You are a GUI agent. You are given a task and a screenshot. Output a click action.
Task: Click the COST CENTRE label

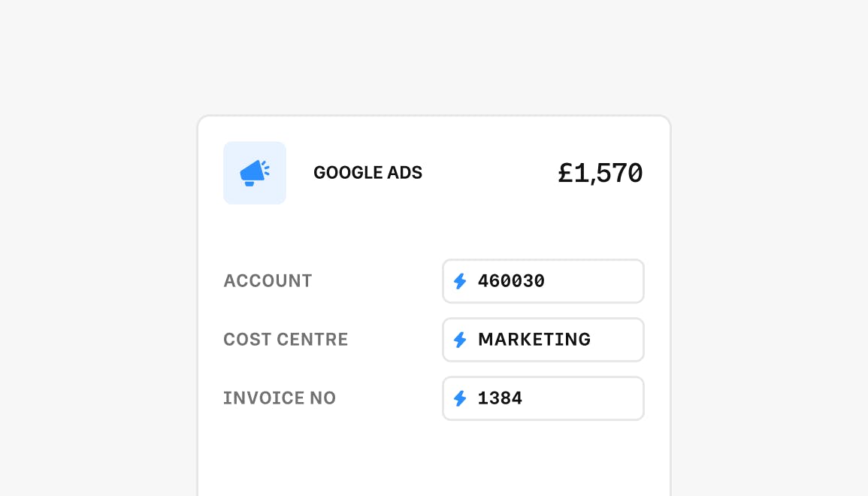[x=286, y=340]
